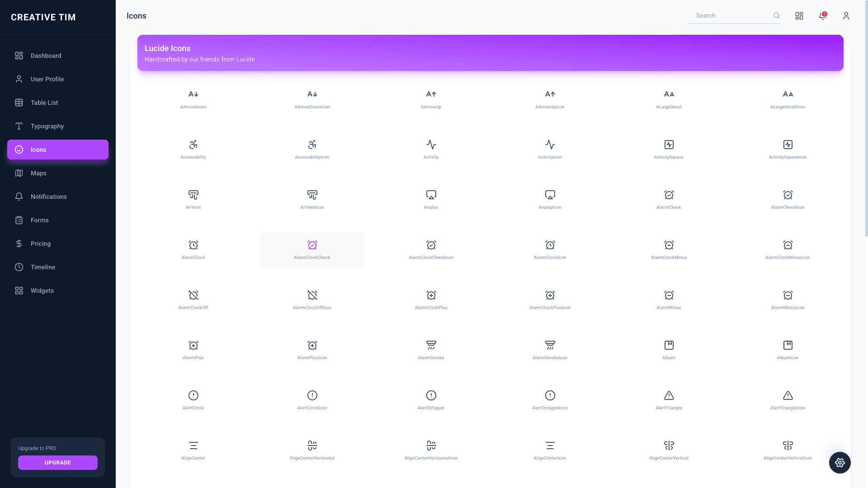Click the apps grid icon in the header
This screenshot has width=868, height=488.
[799, 16]
